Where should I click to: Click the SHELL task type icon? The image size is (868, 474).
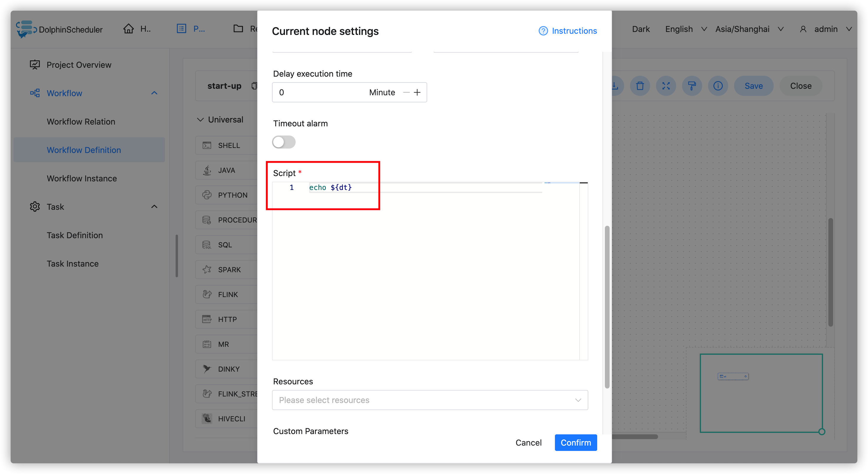tap(207, 145)
